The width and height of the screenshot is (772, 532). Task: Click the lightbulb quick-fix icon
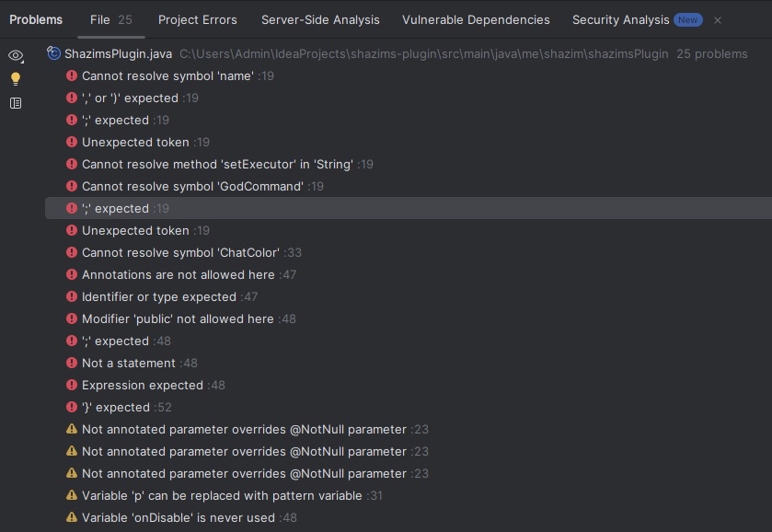[x=16, y=79]
